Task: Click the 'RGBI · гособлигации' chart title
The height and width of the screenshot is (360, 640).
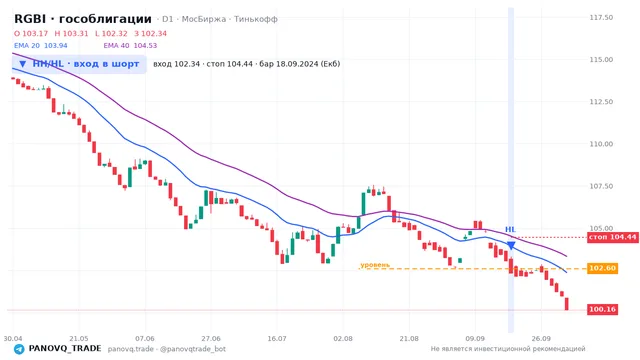Action: click(x=83, y=19)
